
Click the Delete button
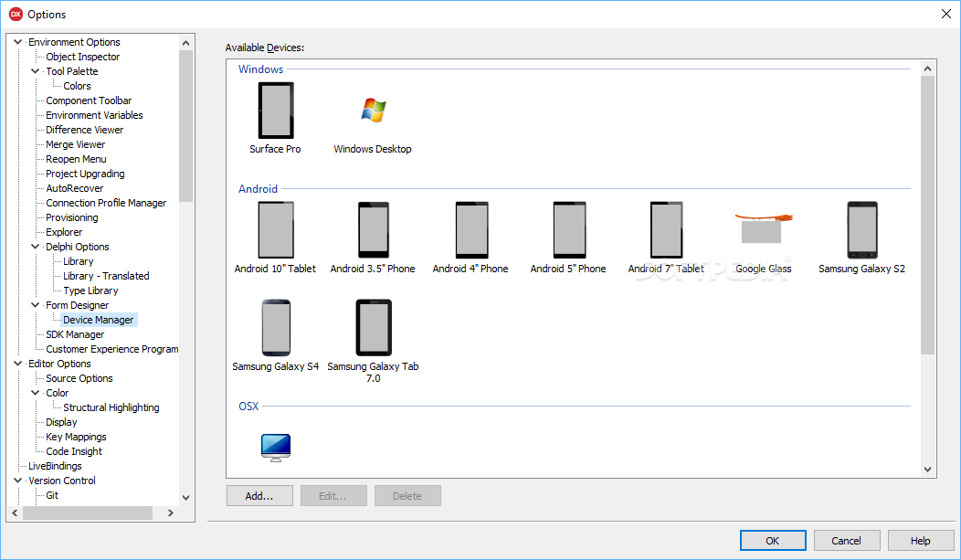tap(407, 496)
